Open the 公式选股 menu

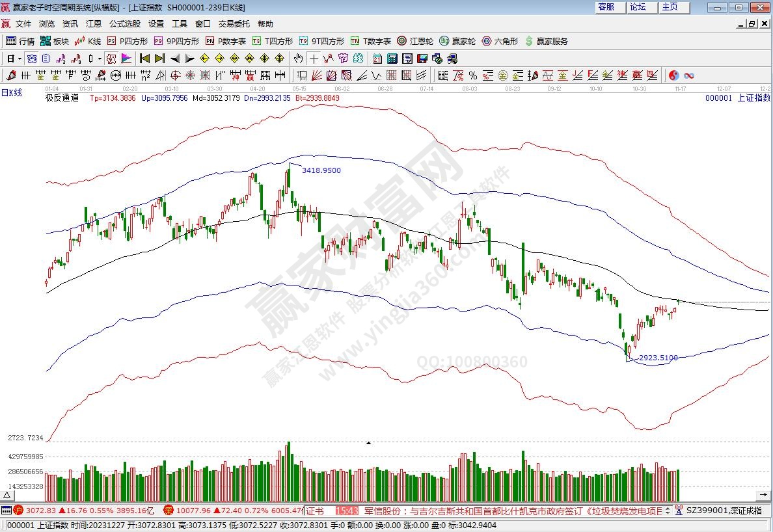[124, 23]
